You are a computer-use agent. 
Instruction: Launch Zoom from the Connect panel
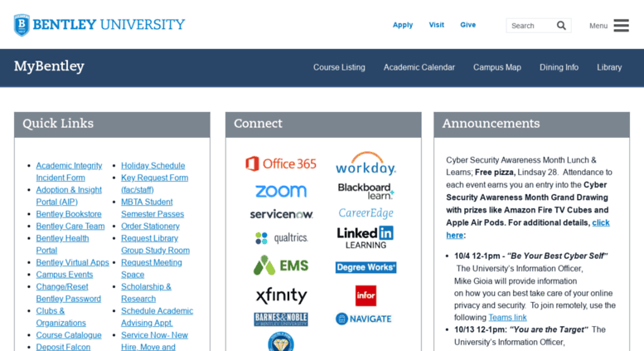click(281, 191)
